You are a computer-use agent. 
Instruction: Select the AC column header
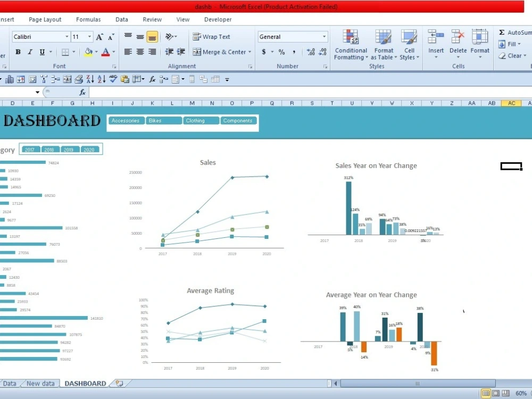pos(511,103)
